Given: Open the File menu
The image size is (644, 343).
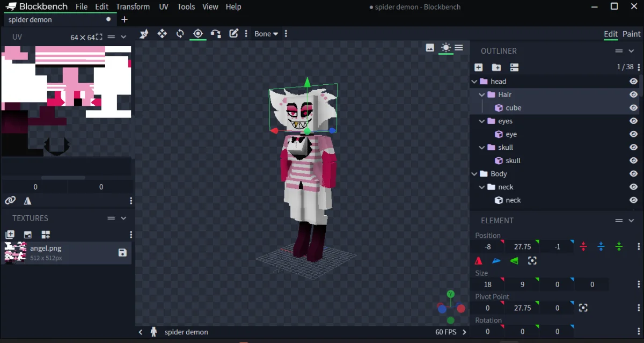Looking at the screenshot, I should click(82, 6).
